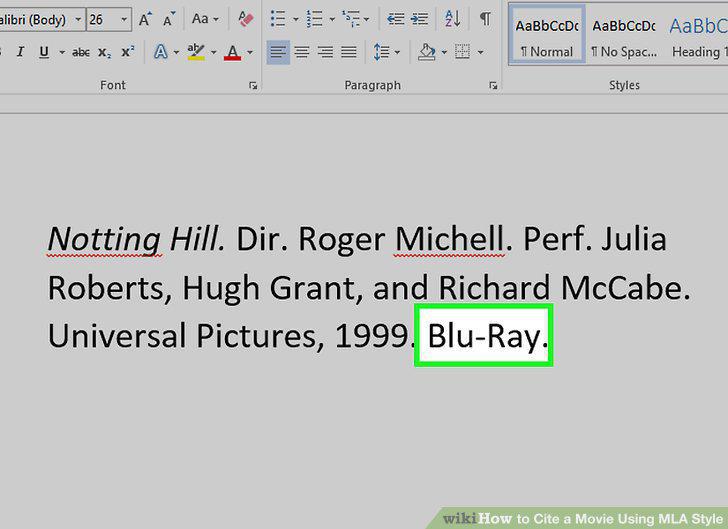Apply Text Effects with glowing A icon
This screenshot has width=728, height=529.
pos(161,52)
